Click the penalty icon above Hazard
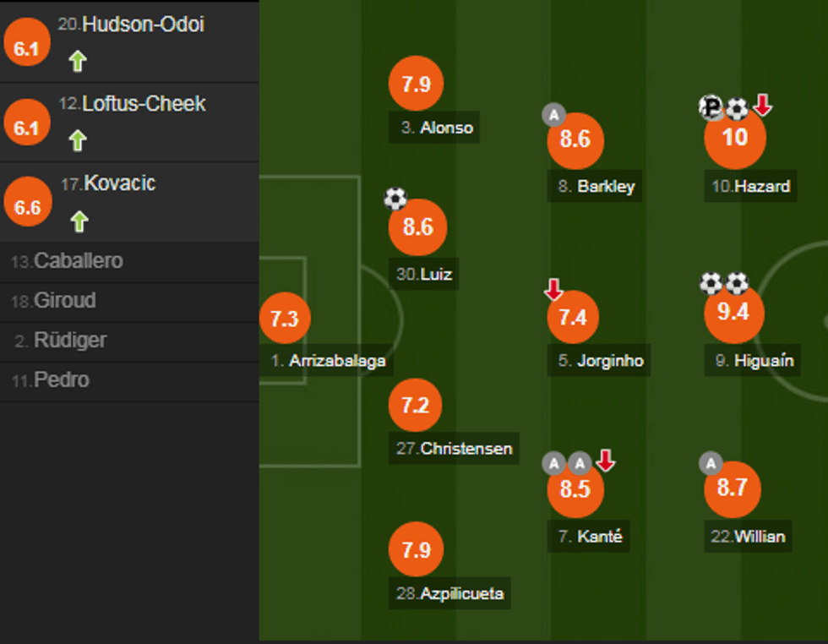The height and width of the screenshot is (644, 828). (711, 107)
